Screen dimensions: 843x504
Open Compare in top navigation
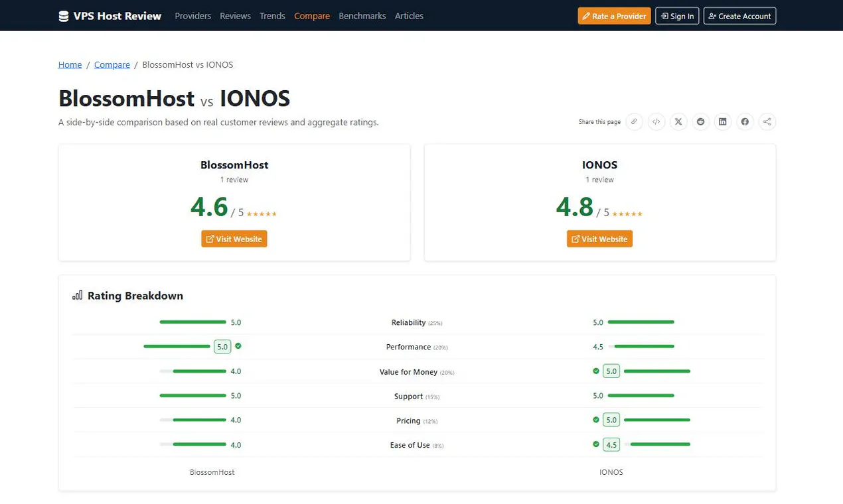(312, 16)
